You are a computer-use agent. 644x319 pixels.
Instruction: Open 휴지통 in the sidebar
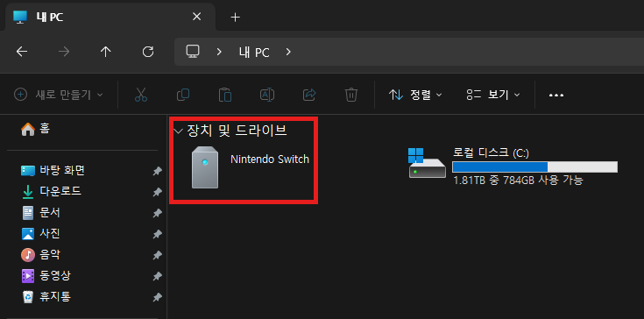46,296
